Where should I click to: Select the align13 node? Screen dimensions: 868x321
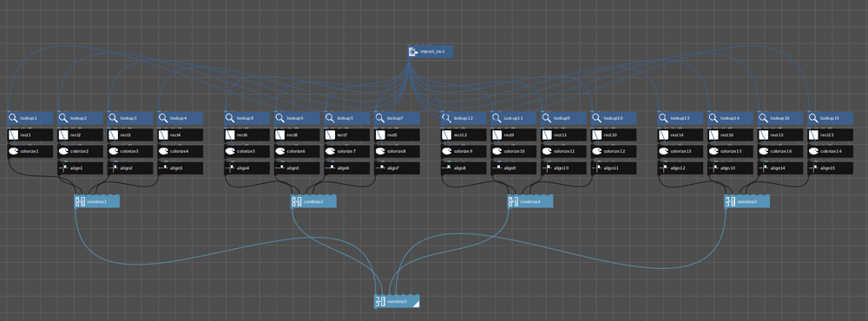[x=731, y=167]
